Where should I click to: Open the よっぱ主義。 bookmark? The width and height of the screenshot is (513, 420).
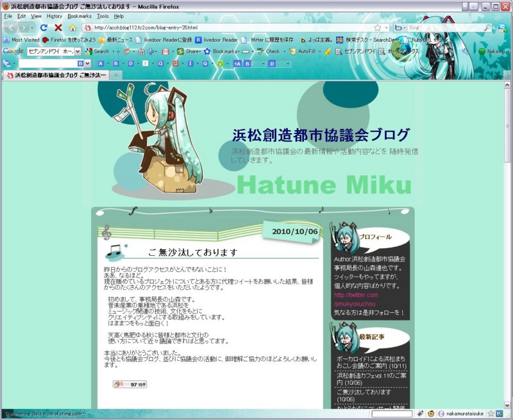317,40
